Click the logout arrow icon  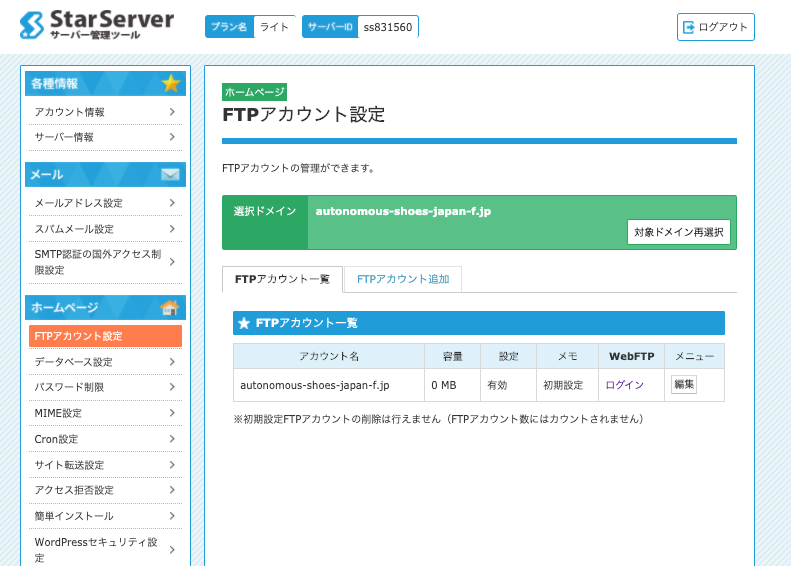688,27
